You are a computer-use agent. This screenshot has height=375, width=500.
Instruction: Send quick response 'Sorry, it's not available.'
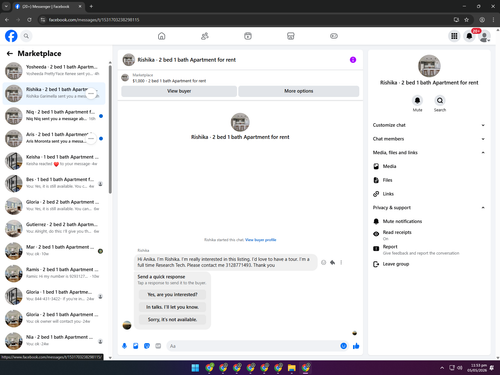pyautogui.click(x=172, y=319)
